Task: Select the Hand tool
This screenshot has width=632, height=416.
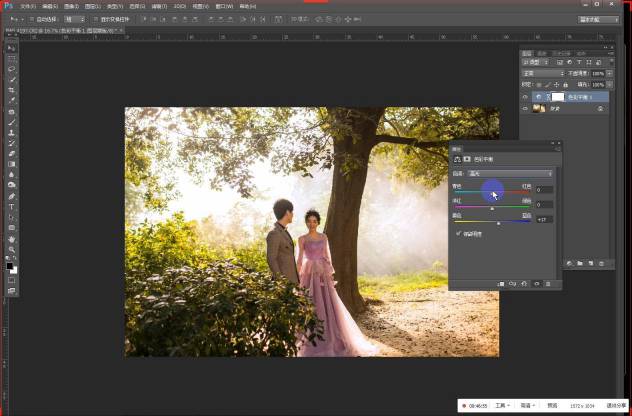Action: (x=11, y=239)
